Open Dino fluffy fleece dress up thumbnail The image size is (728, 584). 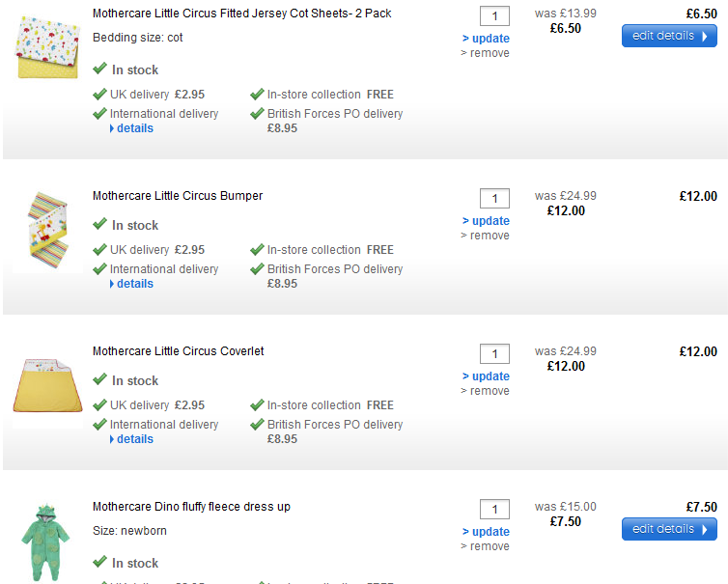tap(45, 542)
